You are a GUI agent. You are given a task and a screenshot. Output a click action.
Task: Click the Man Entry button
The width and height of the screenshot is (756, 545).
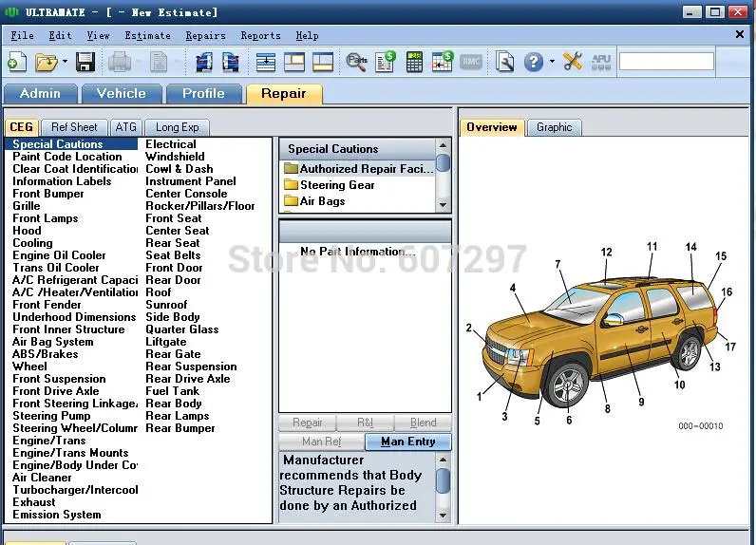(x=407, y=442)
